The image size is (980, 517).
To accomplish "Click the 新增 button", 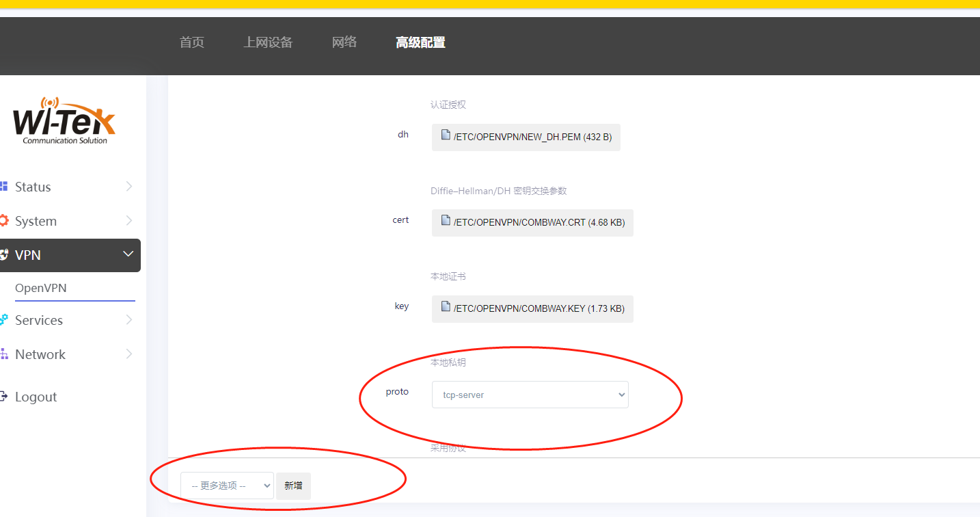I will coord(293,486).
